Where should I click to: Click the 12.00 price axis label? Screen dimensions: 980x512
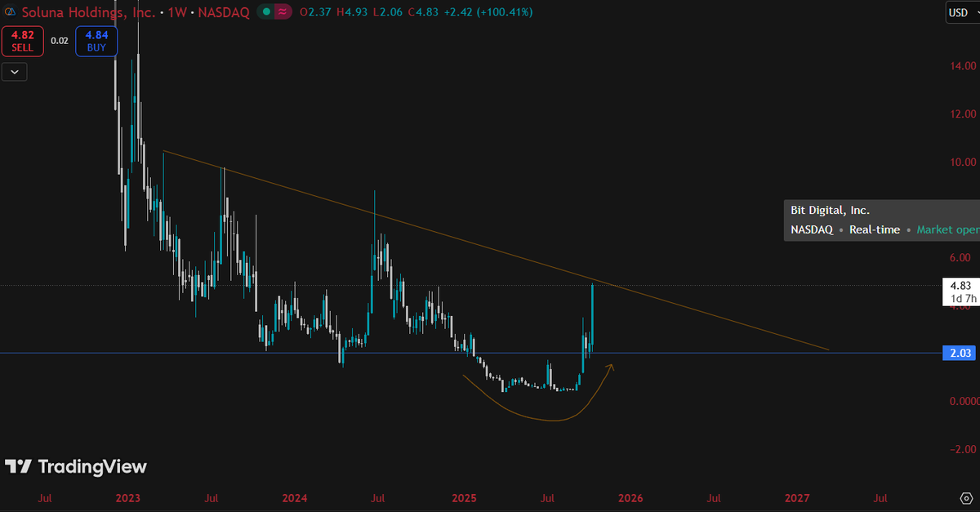coord(961,114)
